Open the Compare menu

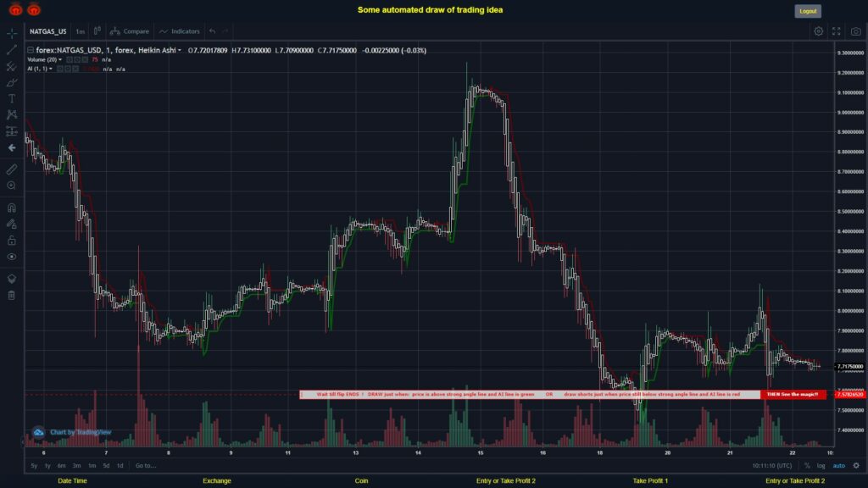click(x=136, y=31)
